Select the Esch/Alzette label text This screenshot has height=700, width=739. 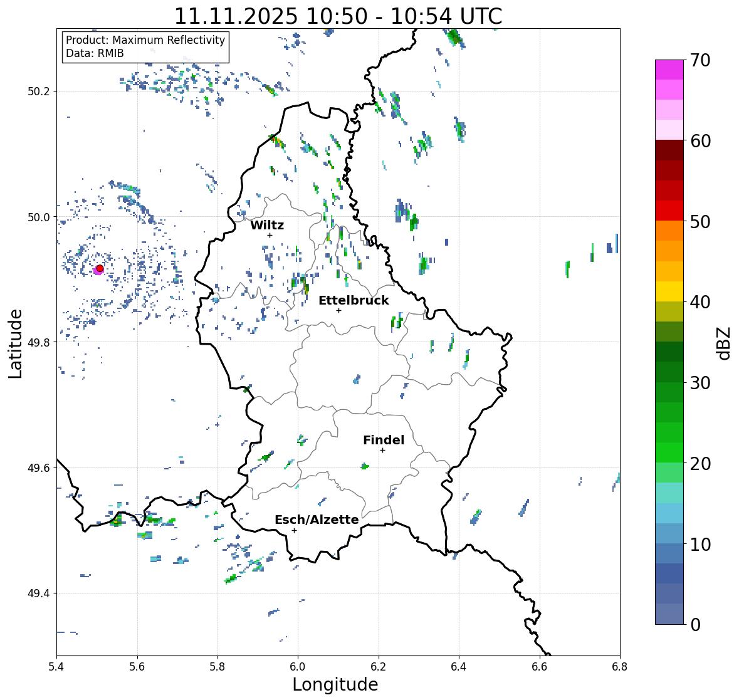coord(317,520)
